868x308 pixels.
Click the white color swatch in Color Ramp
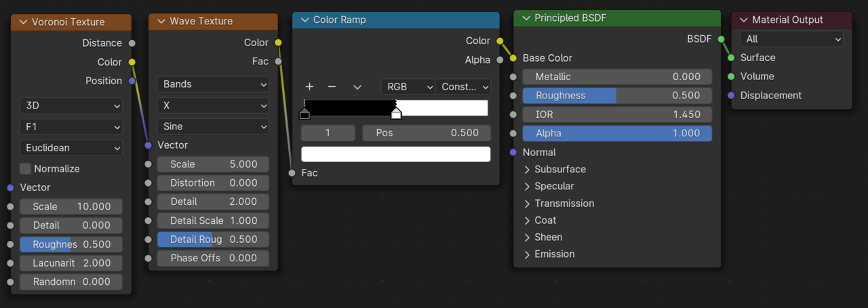[395, 154]
